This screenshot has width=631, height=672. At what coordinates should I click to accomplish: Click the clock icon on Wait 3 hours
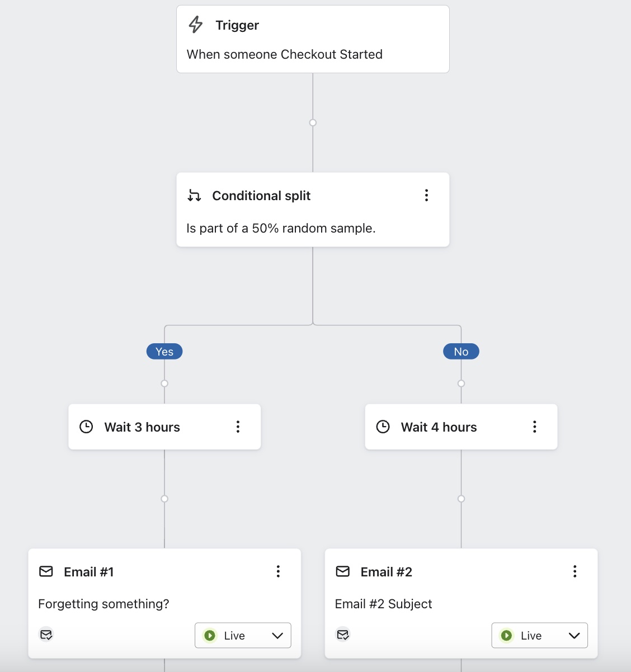pyautogui.click(x=86, y=427)
